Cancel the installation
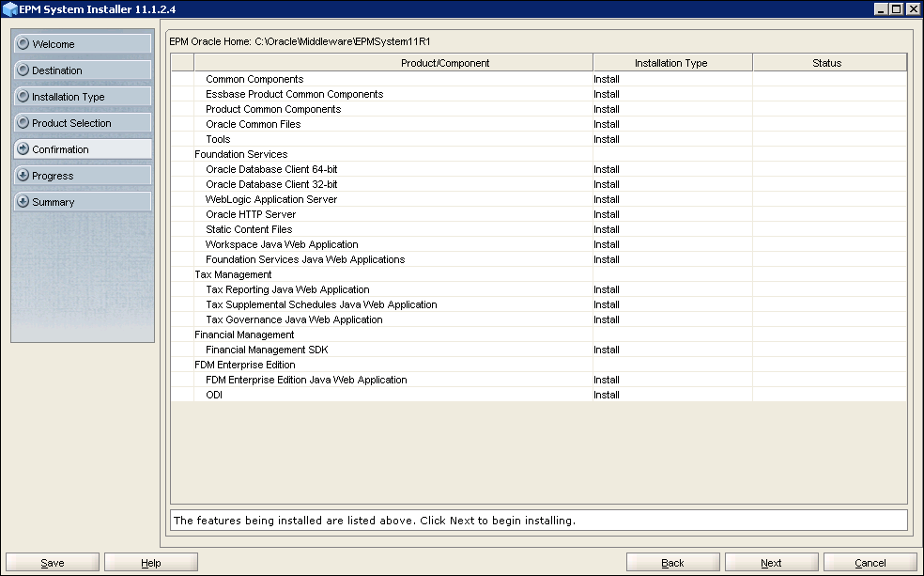924x576 pixels. click(x=870, y=563)
